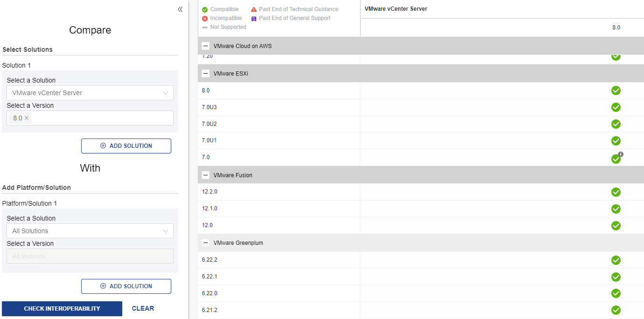Viewport: 644px width, 319px height.
Task: Collapse the VMware Greenplum group
Action: coord(205,243)
